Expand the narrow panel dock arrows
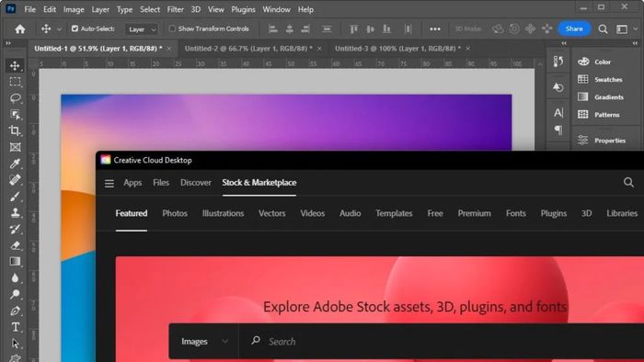The image size is (644, 362). tap(564, 43)
